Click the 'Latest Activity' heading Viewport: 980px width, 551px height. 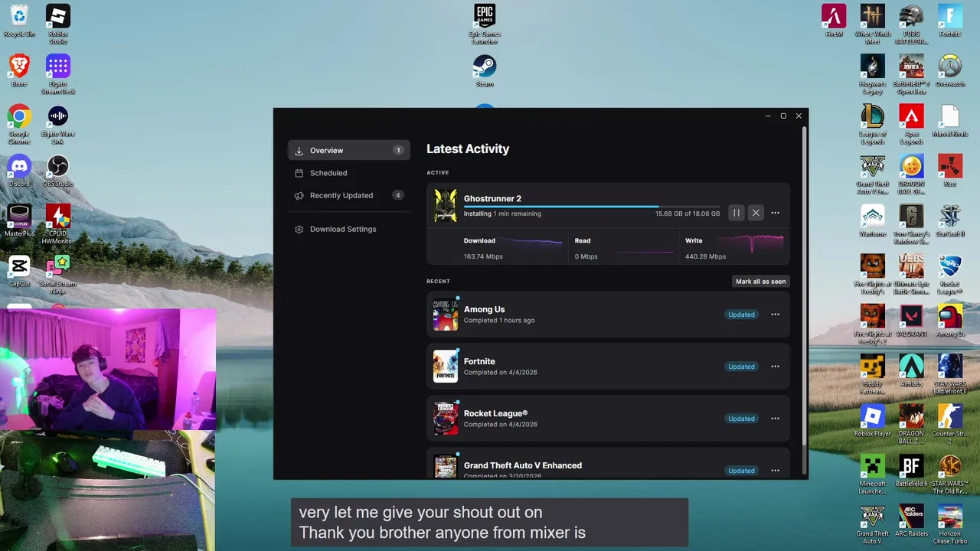click(x=468, y=149)
